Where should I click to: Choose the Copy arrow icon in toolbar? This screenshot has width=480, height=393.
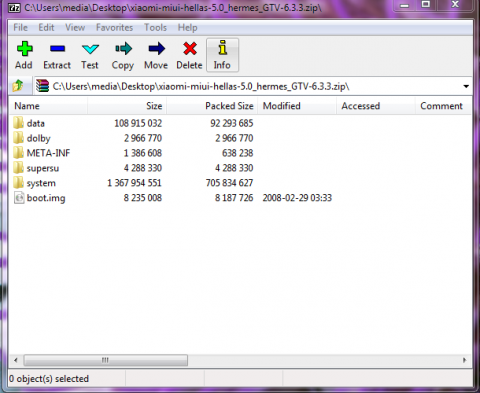point(123,49)
